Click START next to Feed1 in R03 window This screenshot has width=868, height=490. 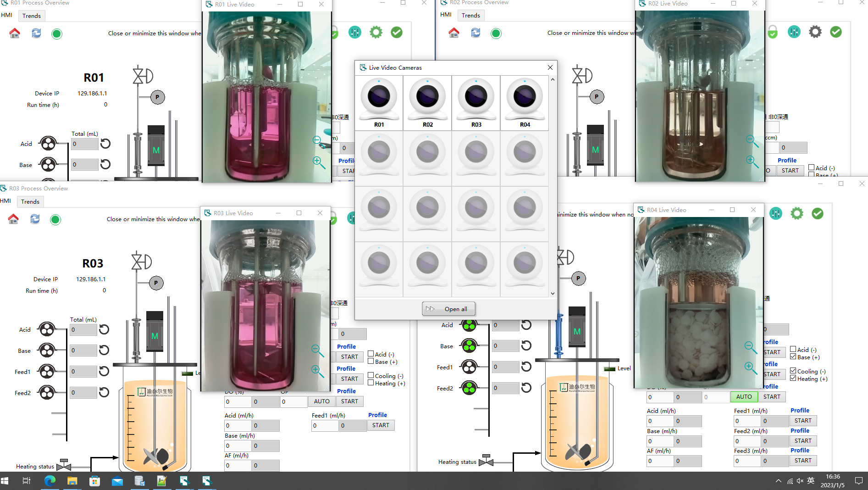click(381, 425)
